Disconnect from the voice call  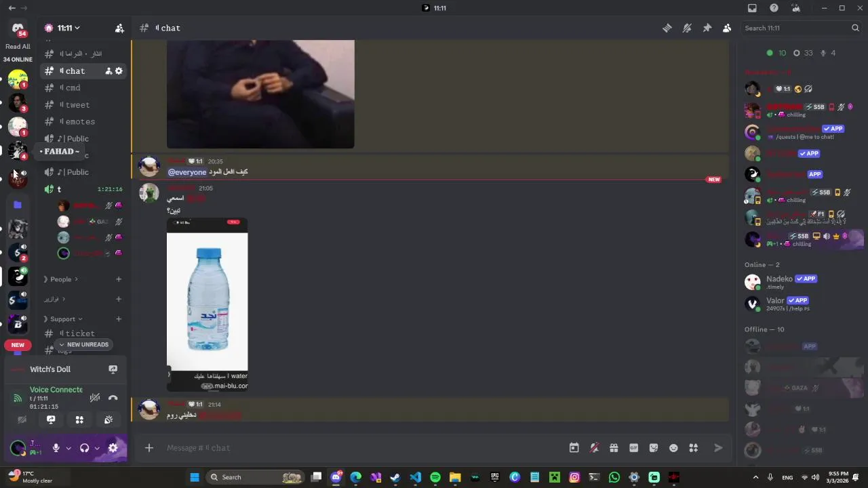(x=113, y=398)
